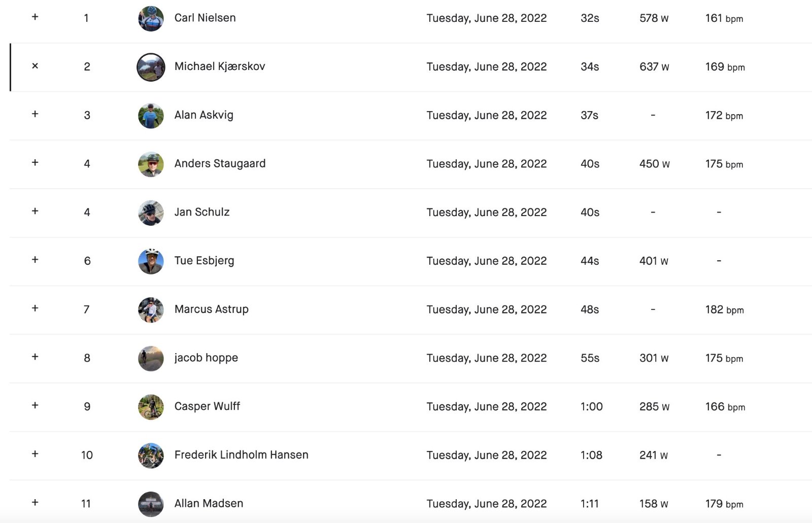The width and height of the screenshot is (812, 523).
Task: Open Carl Nielsen's June 28 activity date
Action: pos(487,18)
